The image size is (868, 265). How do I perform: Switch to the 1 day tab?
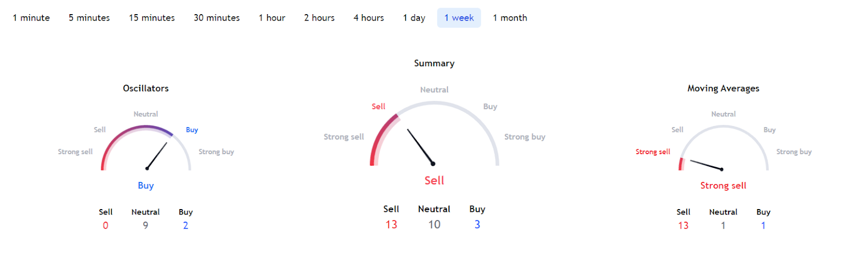tap(414, 18)
